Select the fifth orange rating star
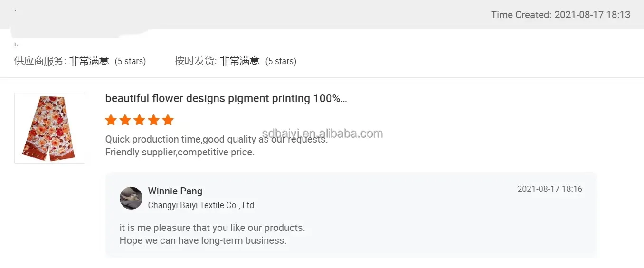This screenshot has height=268, width=644. coord(168,120)
